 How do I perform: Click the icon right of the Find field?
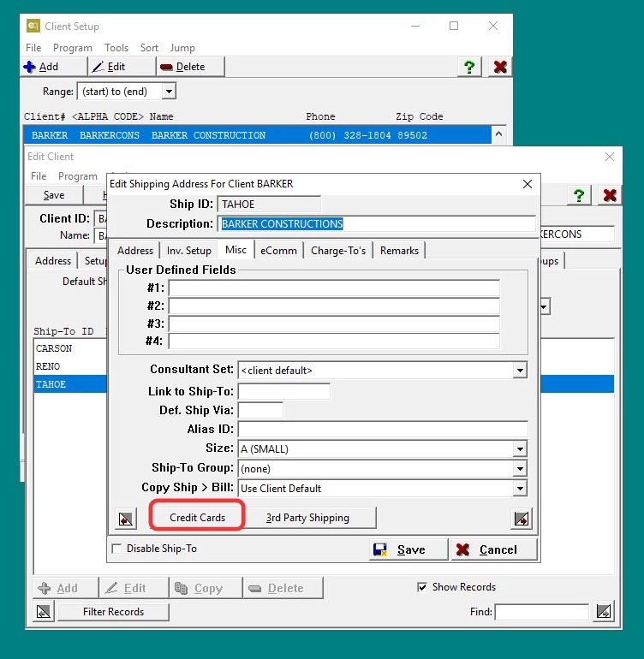pos(604,612)
